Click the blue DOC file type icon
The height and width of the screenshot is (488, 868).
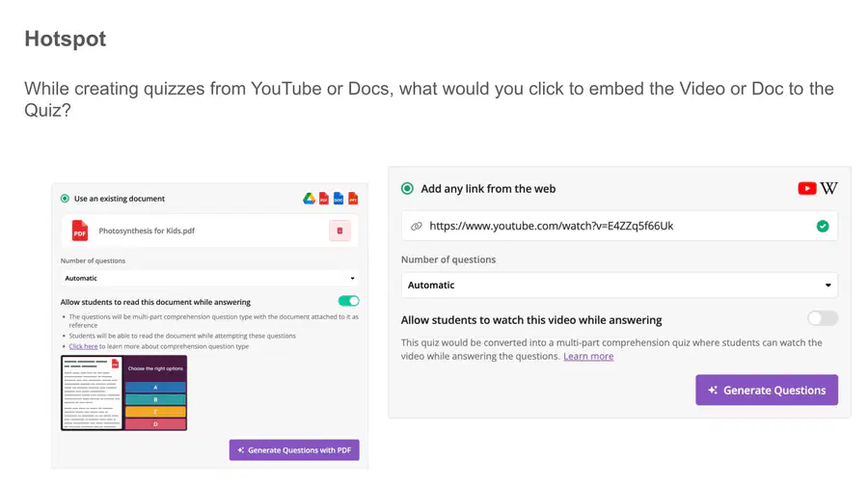pos(339,199)
